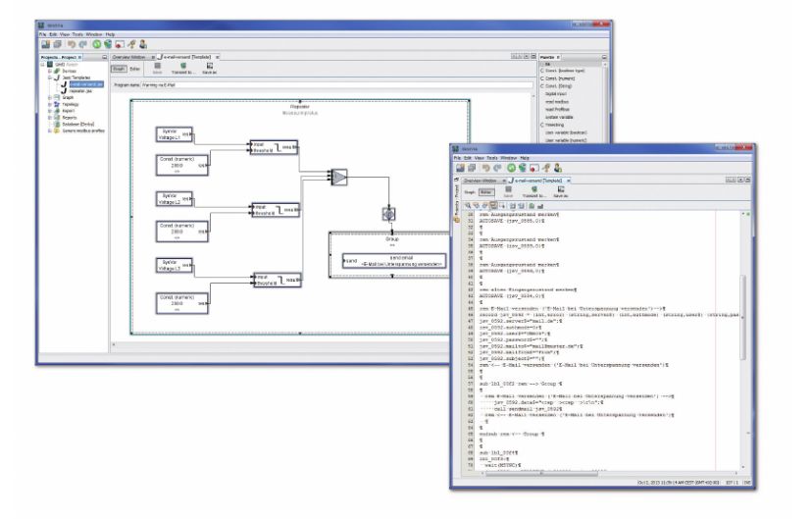Click Transmit to icon in front editor window
The height and width of the screenshot is (519, 812).
coord(535,193)
